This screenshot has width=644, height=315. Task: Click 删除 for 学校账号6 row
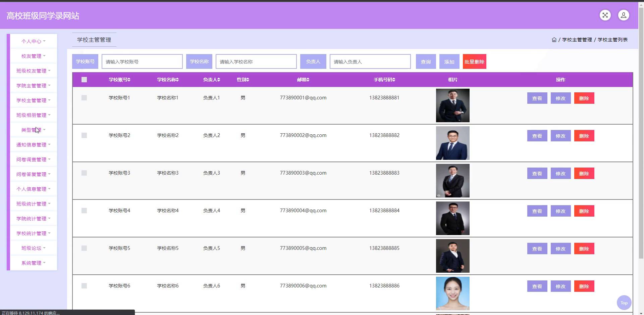point(584,286)
